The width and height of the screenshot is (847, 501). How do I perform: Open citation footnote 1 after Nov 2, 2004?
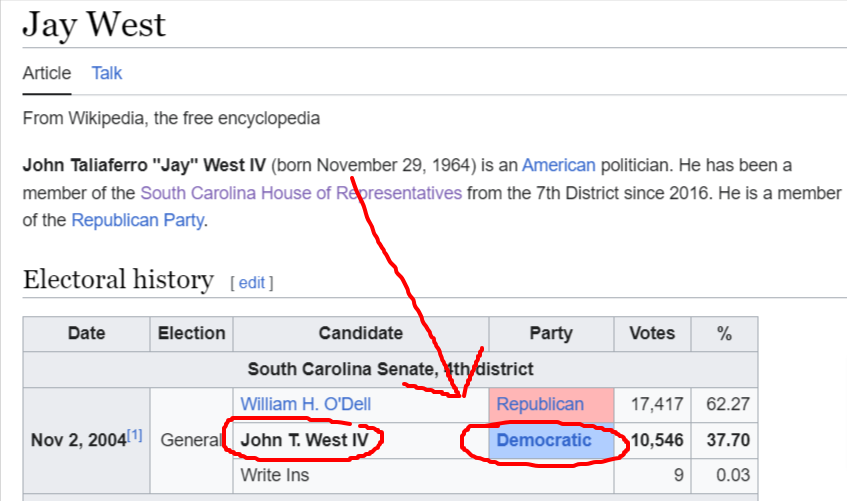click(x=135, y=435)
